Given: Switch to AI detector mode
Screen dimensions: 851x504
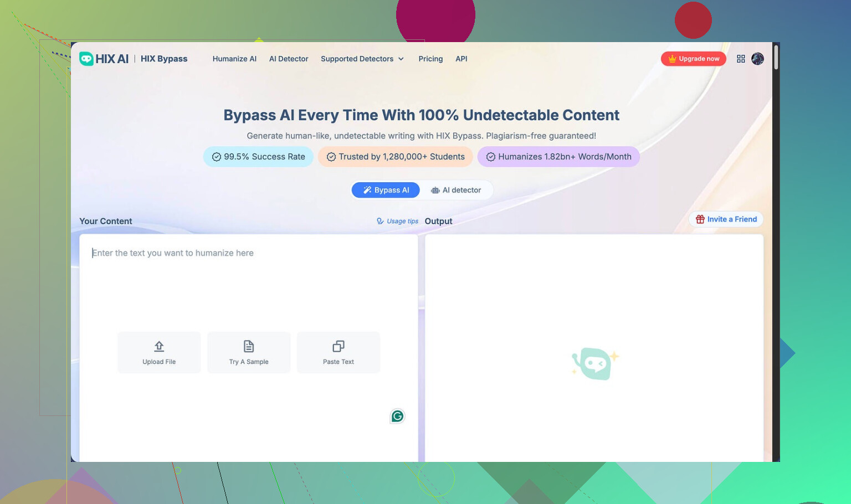Looking at the screenshot, I should pos(456,190).
